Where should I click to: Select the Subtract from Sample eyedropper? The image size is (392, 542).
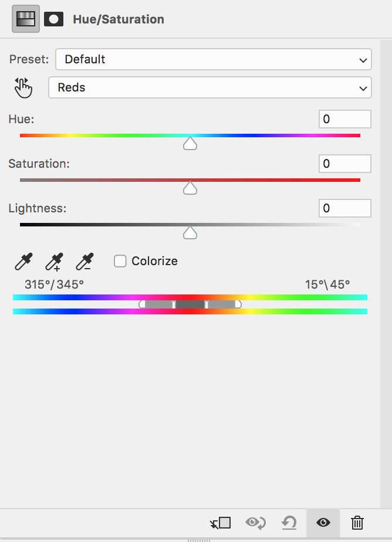point(85,261)
